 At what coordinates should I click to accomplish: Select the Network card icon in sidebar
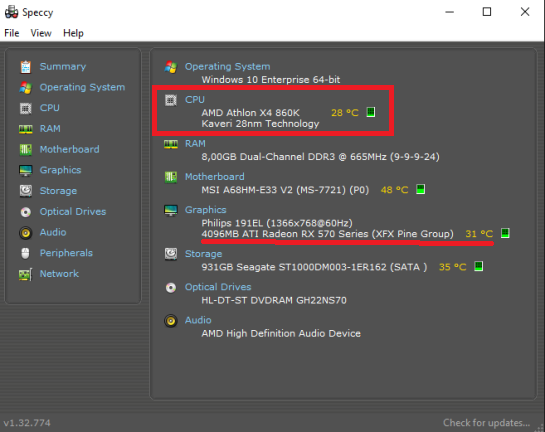[25, 274]
